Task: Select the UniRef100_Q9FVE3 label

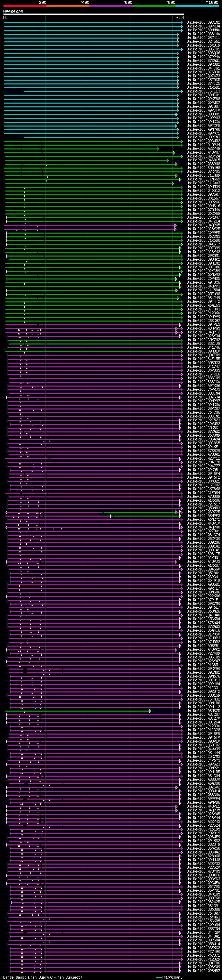Action: 203,324
